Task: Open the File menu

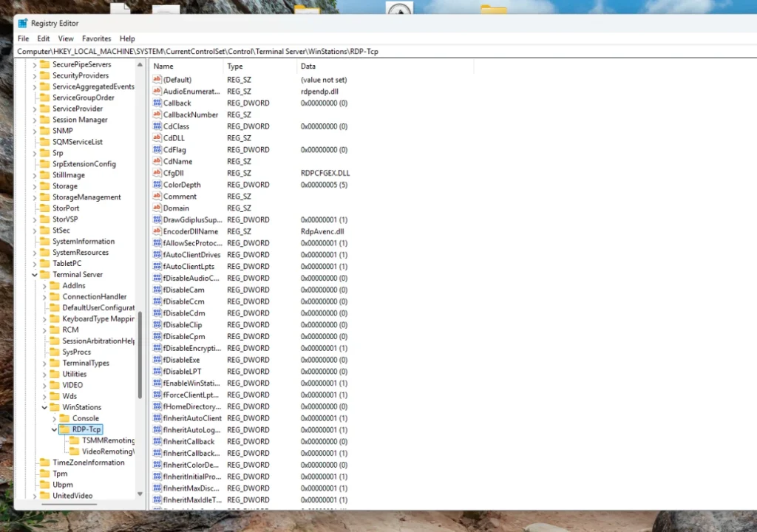Action: point(23,38)
